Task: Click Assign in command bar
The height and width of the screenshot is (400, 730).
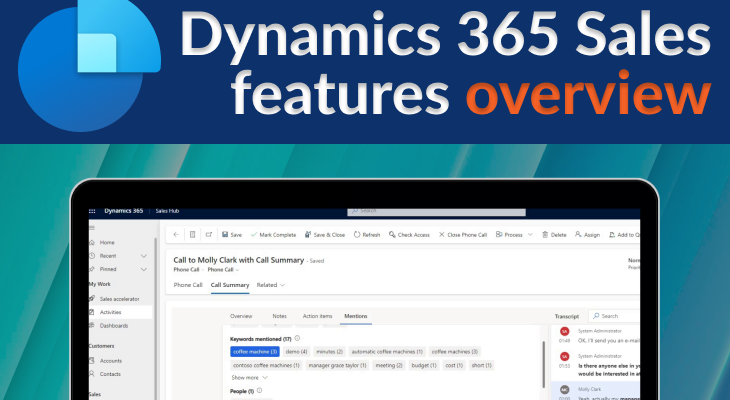Action: (588, 235)
